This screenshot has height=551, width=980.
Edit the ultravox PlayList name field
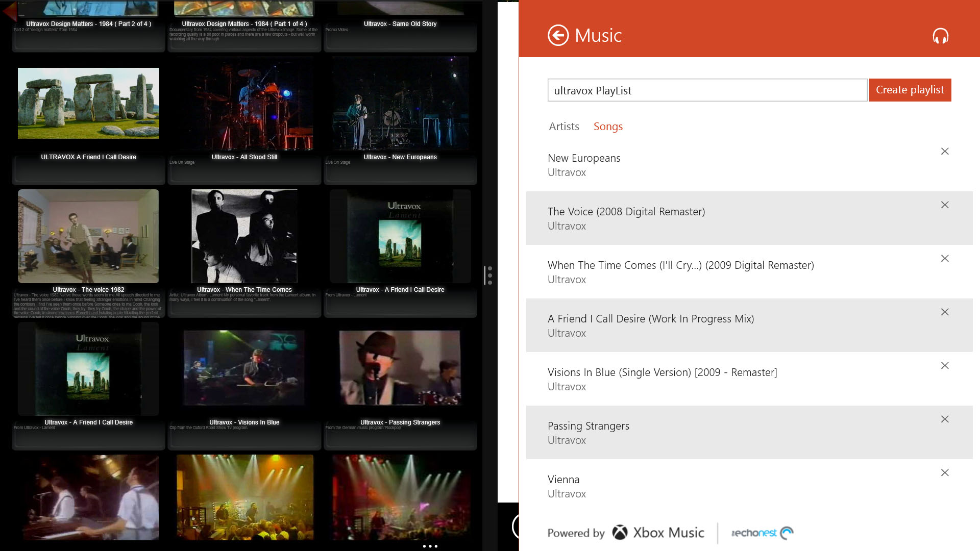(707, 90)
